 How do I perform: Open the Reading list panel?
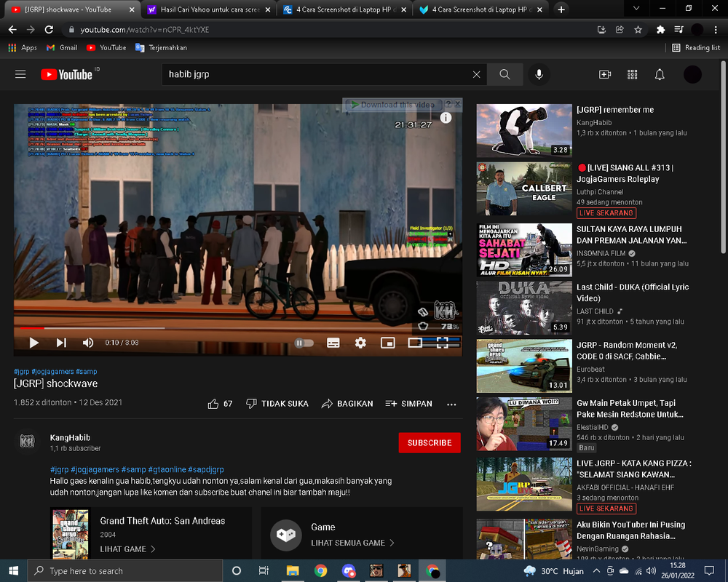click(696, 48)
